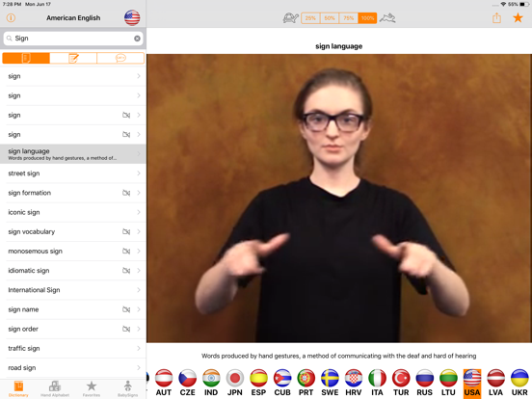The height and width of the screenshot is (399, 532).
Task: Select the highlighted USA flag in bottom strip
Action: point(472,383)
